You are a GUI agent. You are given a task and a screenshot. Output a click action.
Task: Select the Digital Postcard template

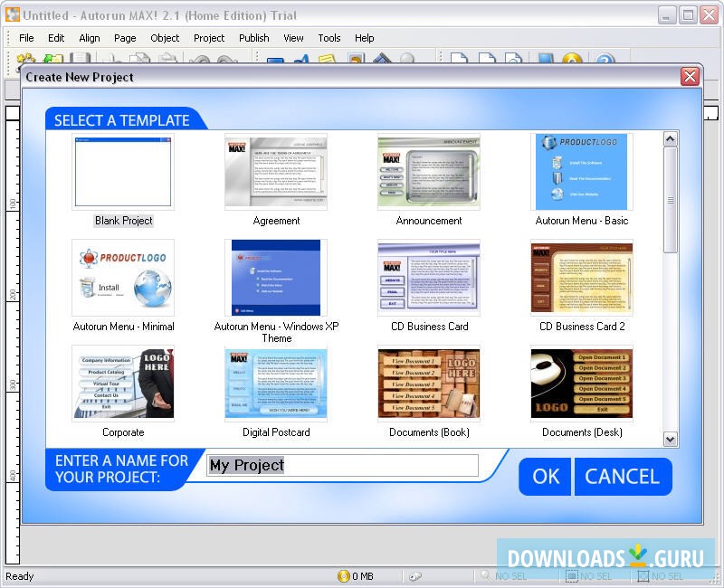276,384
